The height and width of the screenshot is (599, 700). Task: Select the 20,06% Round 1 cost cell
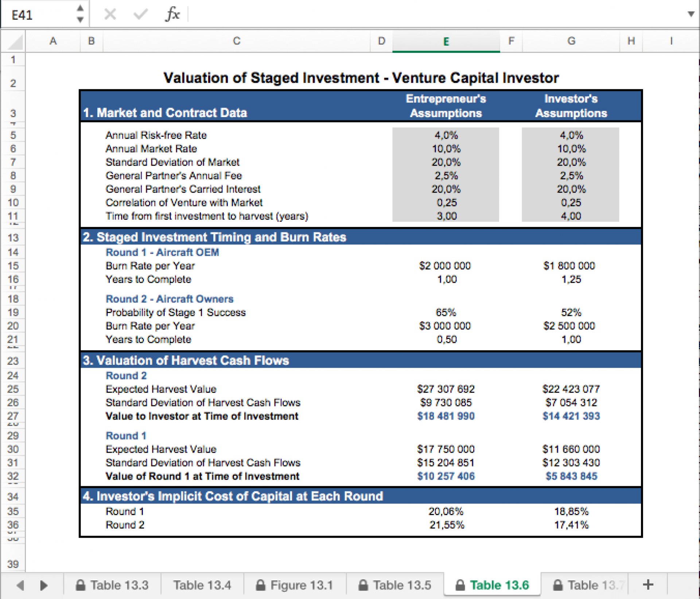[x=446, y=511]
